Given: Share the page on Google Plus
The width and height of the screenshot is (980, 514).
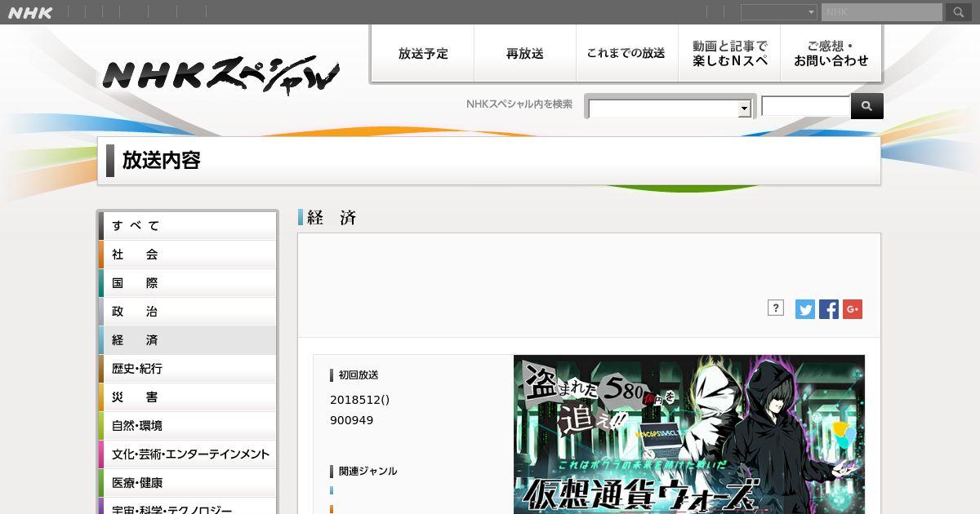Looking at the screenshot, I should [x=853, y=309].
